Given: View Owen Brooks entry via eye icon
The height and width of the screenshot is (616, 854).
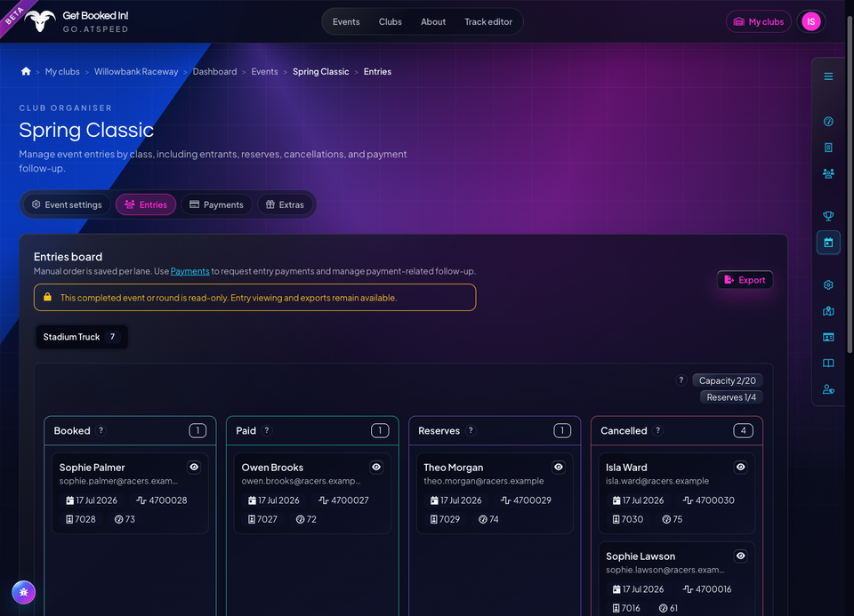Looking at the screenshot, I should pos(376,467).
